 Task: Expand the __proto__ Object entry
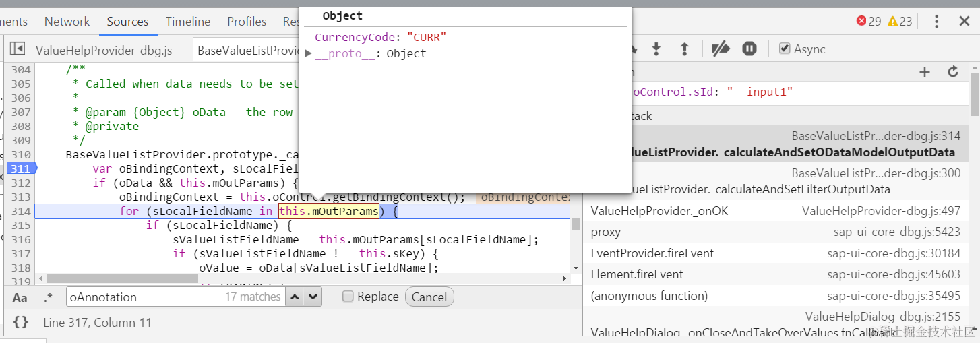coord(308,53)
